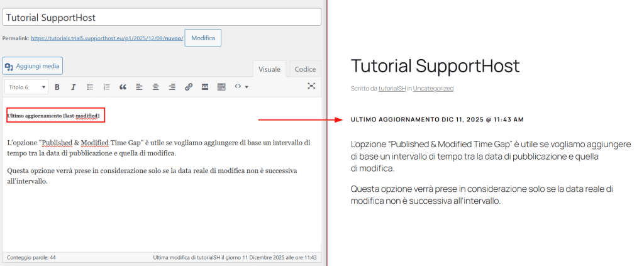The height and width of the screenshot is (266, 644).
Task: Click the 'Ultima modifica di tutorialSH' status text
Action: tap(235, 258)
